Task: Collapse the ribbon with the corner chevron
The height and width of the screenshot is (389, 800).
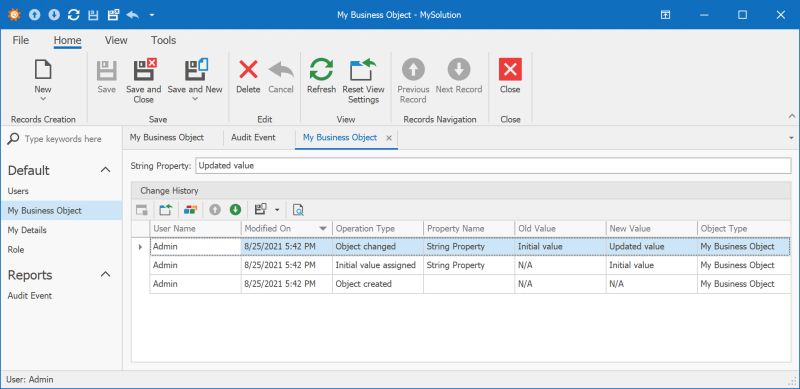Action: [x=792, y=116]
